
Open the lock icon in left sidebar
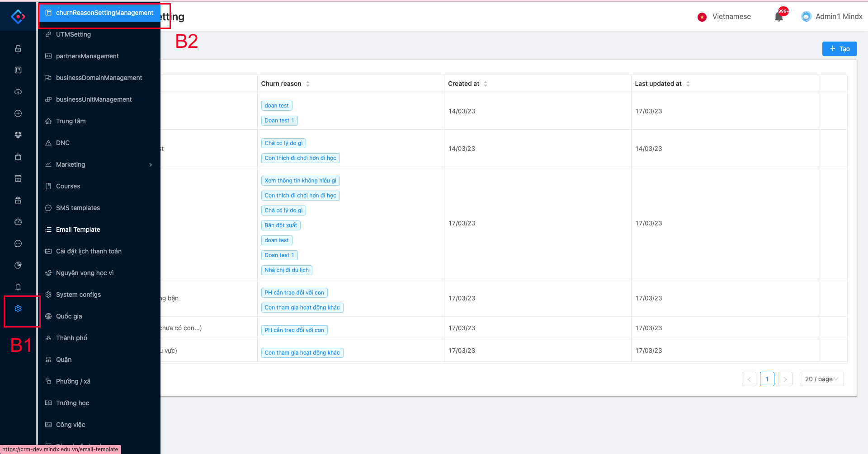[x=18, y=48]
